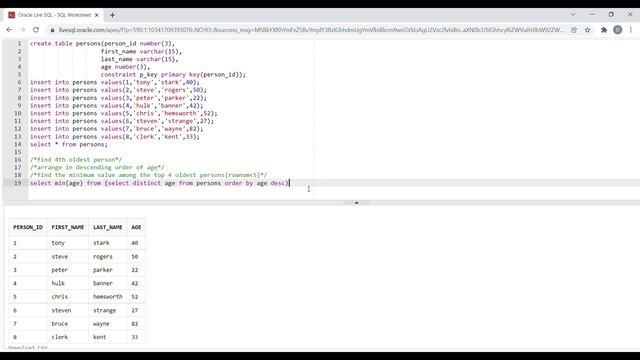
Task: Click the browser back arrow
Action: click(x=9, y=30)
